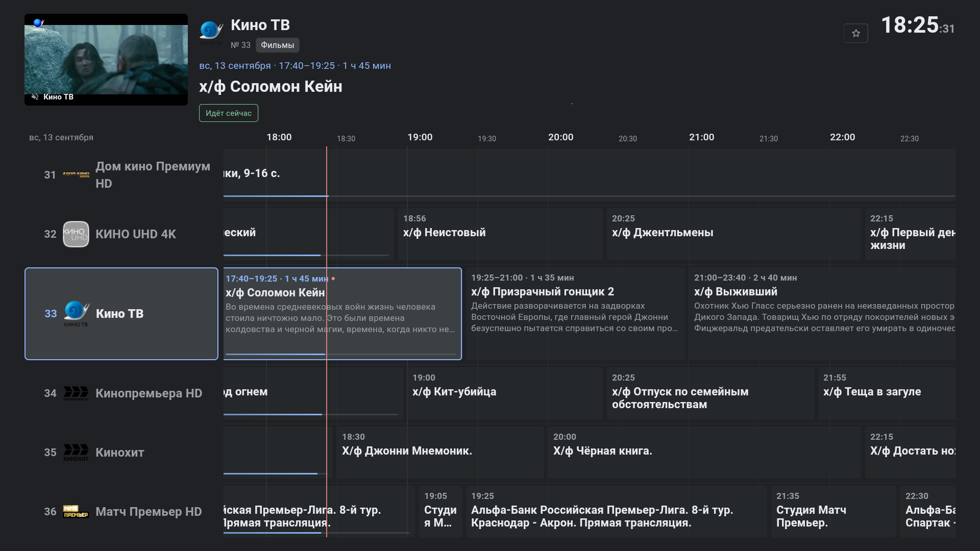Add Кино ТВ to favorites with star icon
This screenshot has height=551, width=980.
tap(856, 34)
